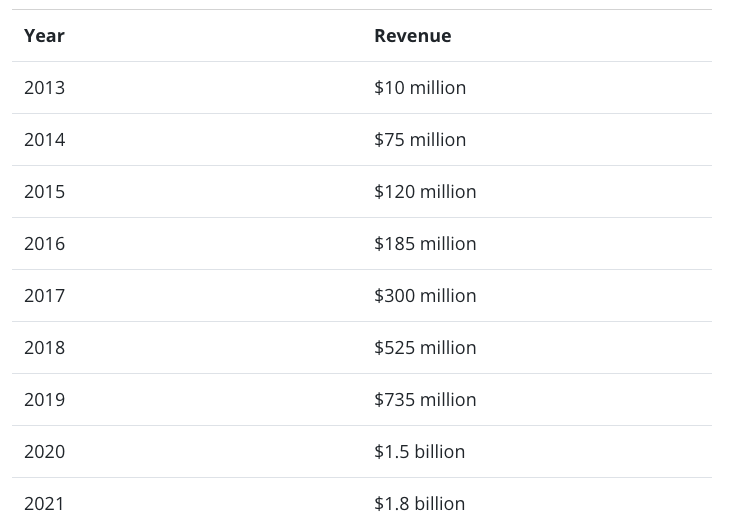Select the $1.8 billion revenue cell

(419, 504)
